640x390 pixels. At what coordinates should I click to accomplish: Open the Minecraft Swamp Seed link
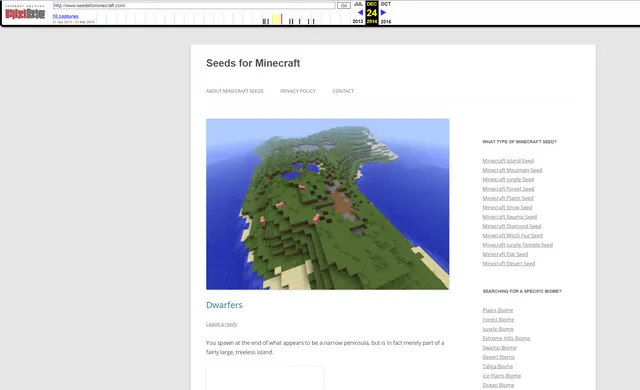(x=510, y=217)
